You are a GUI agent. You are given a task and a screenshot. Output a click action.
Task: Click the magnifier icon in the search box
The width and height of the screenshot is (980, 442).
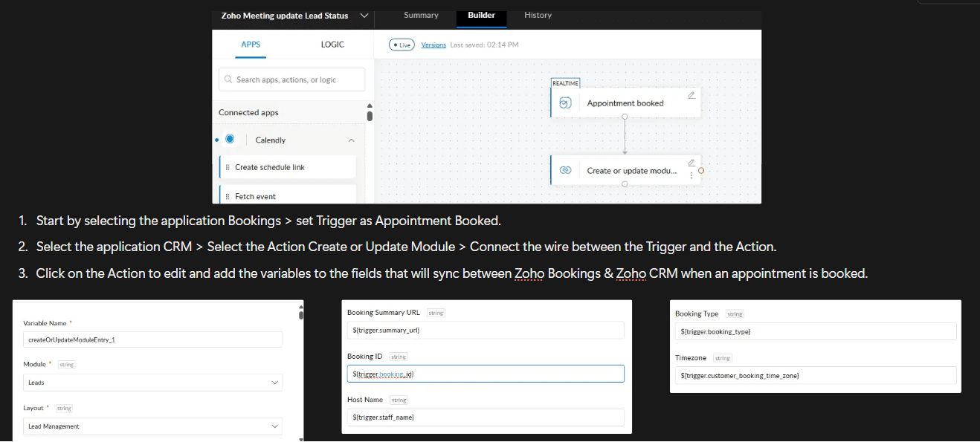(x=228, y=79)
